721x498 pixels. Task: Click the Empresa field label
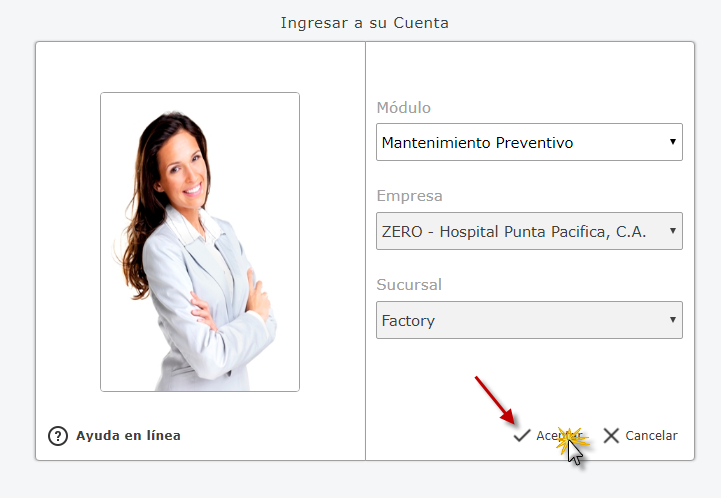409,196
